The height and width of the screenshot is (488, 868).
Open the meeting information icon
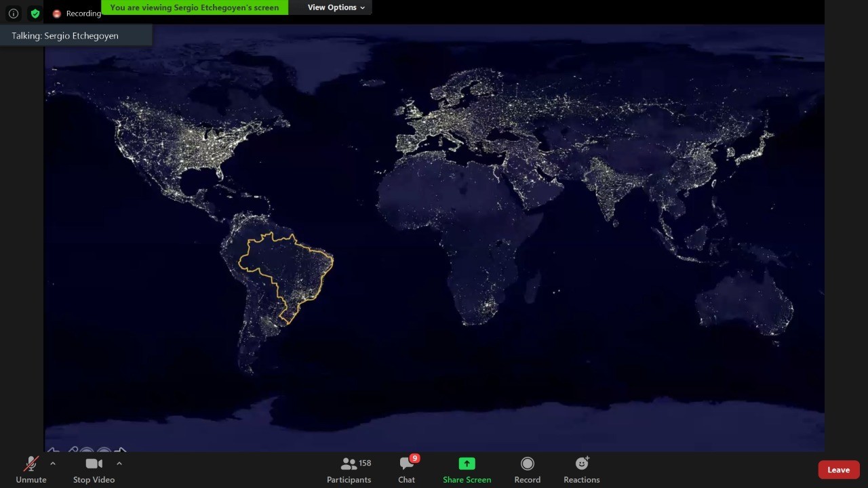point(13,14)
